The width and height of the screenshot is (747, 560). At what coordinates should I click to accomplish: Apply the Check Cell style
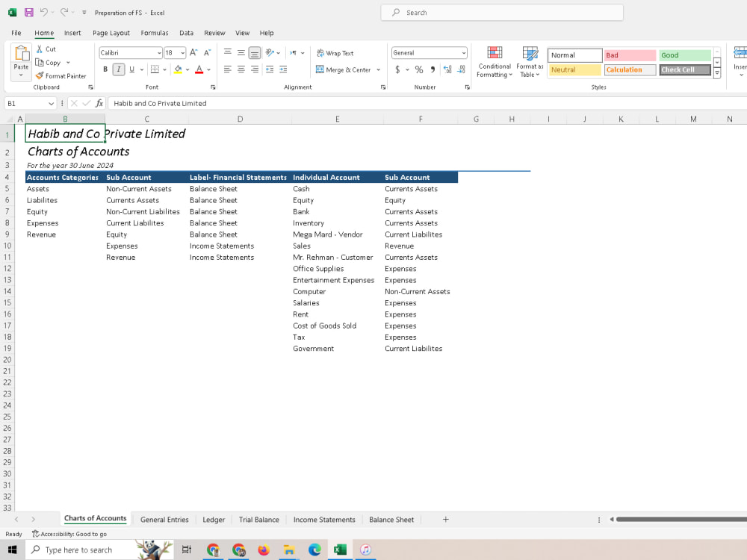(x=685, y=69)
